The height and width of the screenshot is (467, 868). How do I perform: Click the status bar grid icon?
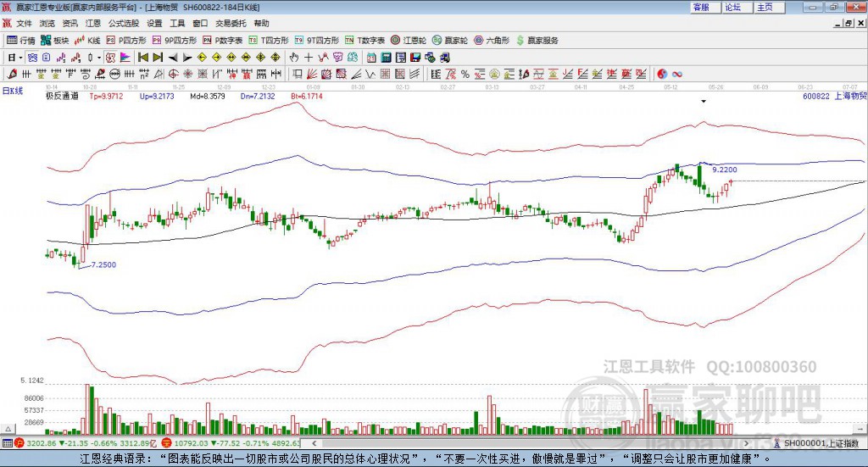(7, 443)
